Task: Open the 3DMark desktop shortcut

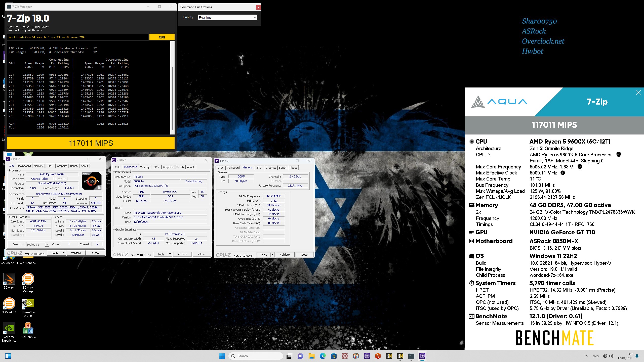Action: pos(9,281)
